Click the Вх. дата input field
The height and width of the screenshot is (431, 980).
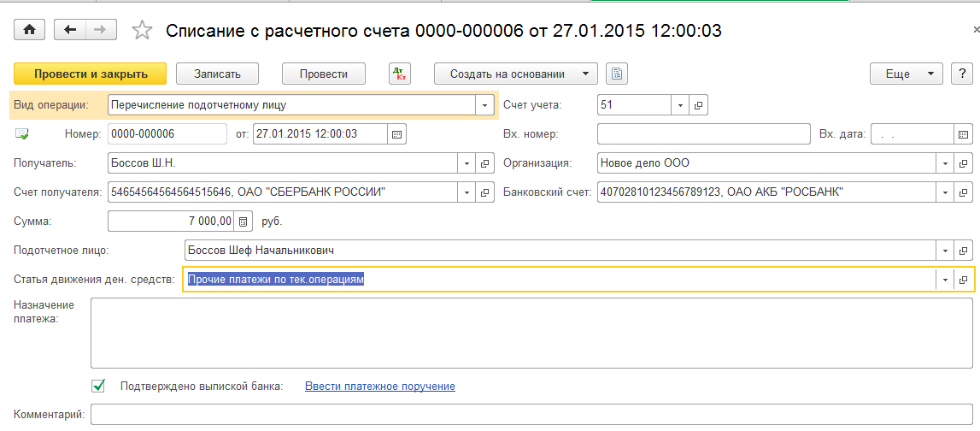point(913,134)
